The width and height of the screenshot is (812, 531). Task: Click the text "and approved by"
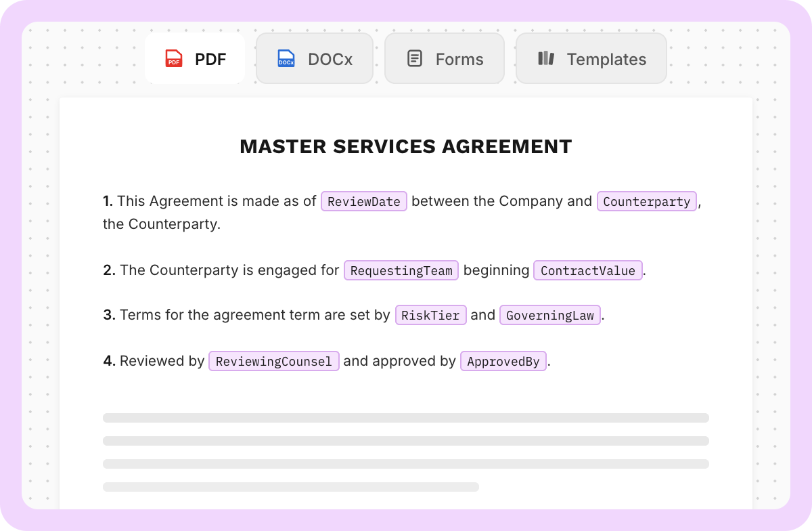click(x=399, y=361)
